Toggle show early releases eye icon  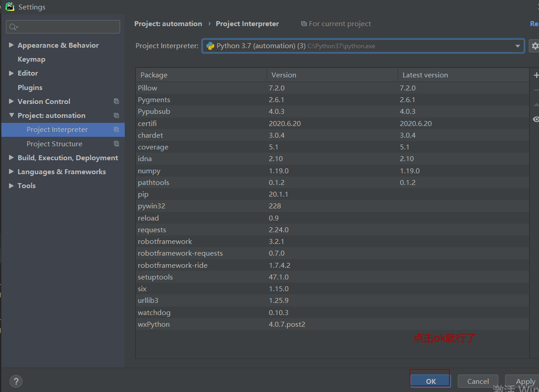(535, 119)
